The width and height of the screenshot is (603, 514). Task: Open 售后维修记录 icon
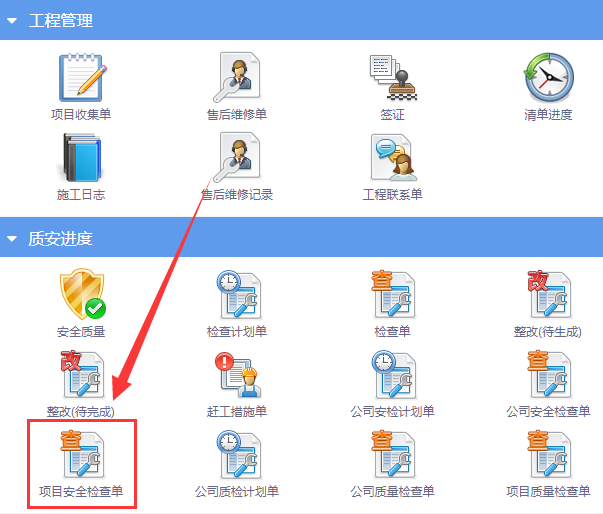(x=237, y=157)
